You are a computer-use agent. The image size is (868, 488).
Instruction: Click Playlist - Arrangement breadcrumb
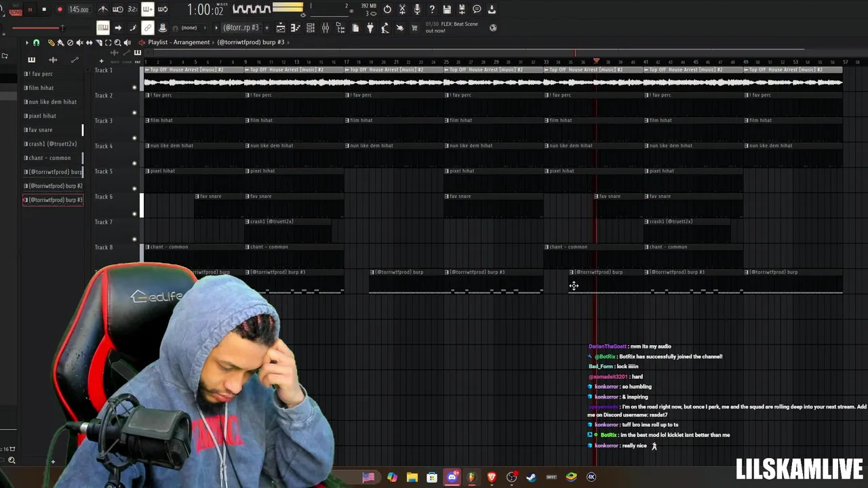[x=179, y=42]
